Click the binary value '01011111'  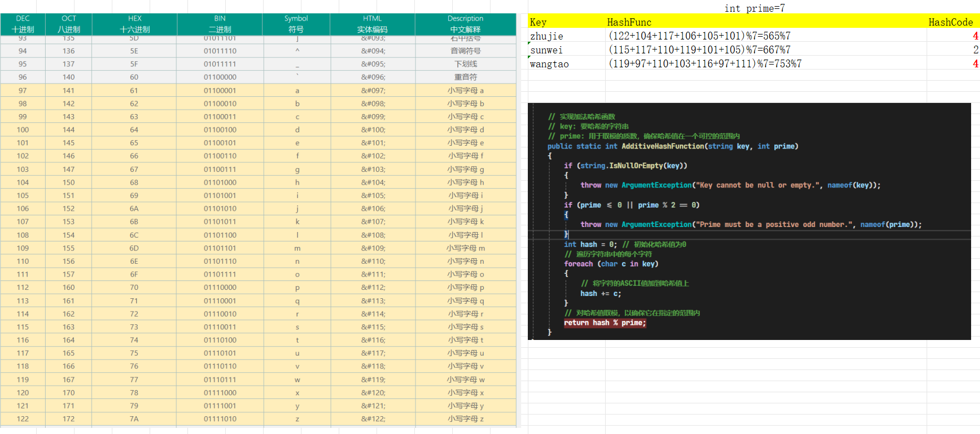click(x=220, y=64)
